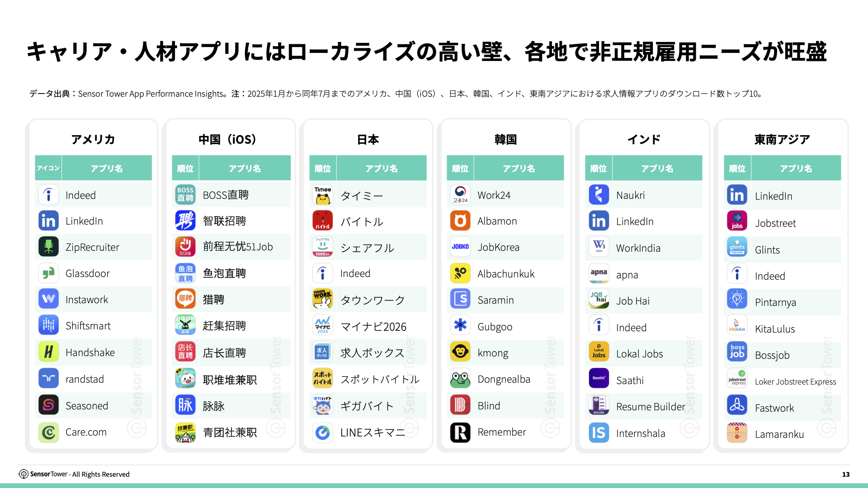Select the Glassdoor app icon
Screen dimensions: 868x488
click(x=48, y=273)
